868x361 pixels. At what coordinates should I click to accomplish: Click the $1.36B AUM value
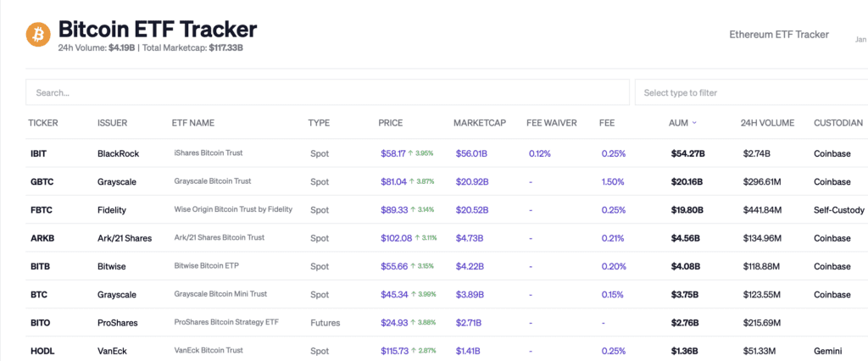click(x=684, y=351)
